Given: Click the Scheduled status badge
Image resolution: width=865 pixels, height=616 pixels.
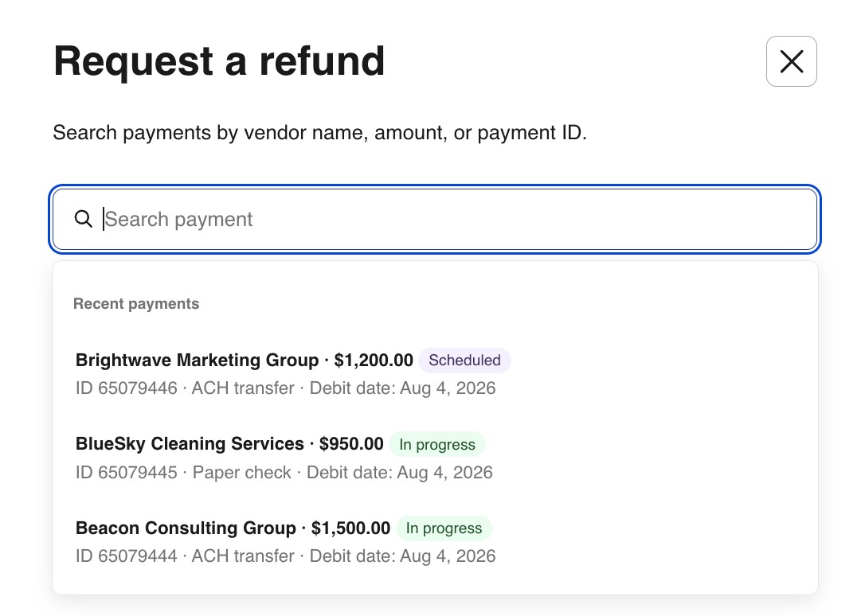Looking at the screenshot, I should pos(464,361).
